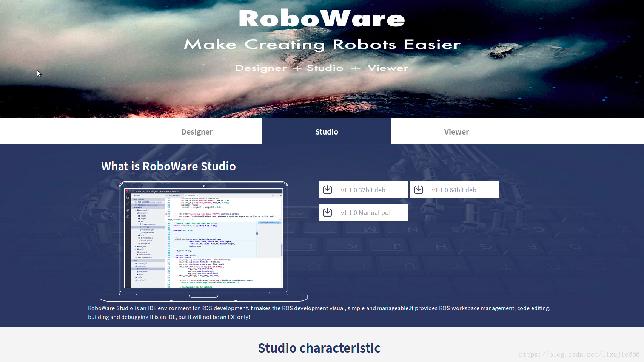Toggle the breakpoint on line 167
Image resolution: width=644 pixels, height=362 pixels.
click(166, 214)
